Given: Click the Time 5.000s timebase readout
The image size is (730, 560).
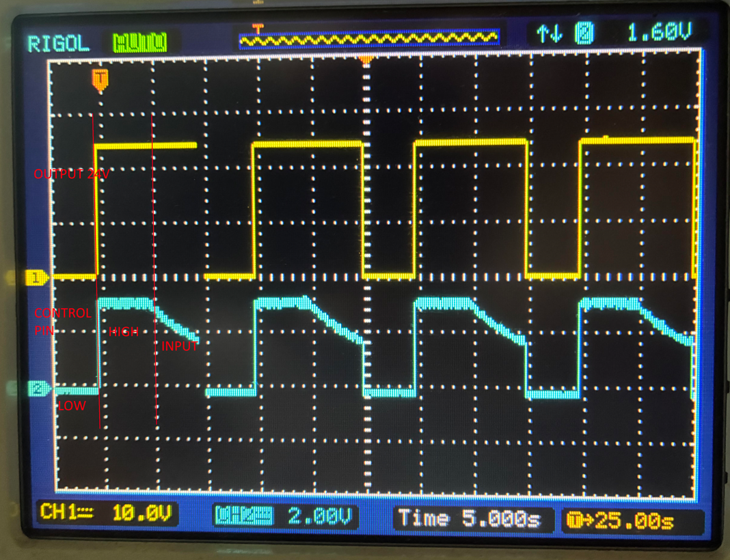Looking at the screenshot, I should point(471,518).
